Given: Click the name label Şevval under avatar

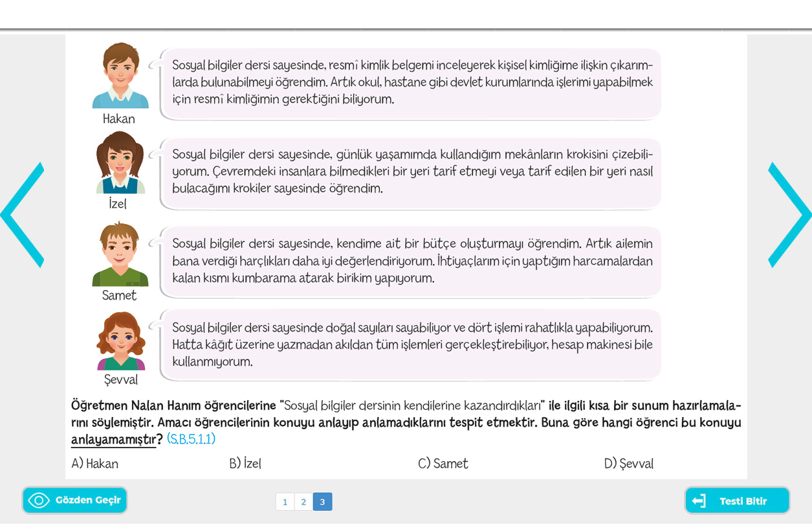Looking at the screenshot, I should coord(121,379).
